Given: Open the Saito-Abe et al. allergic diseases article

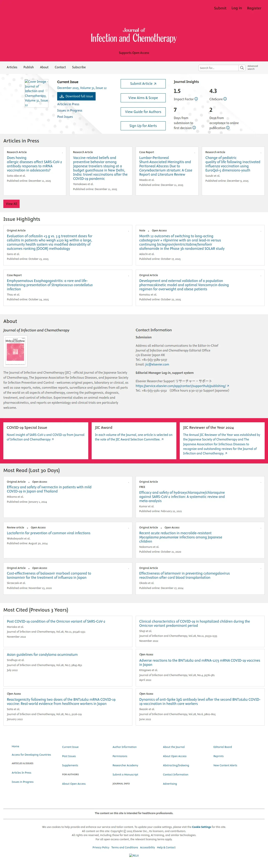Looking at the screenshot, I should coord(34,164).
